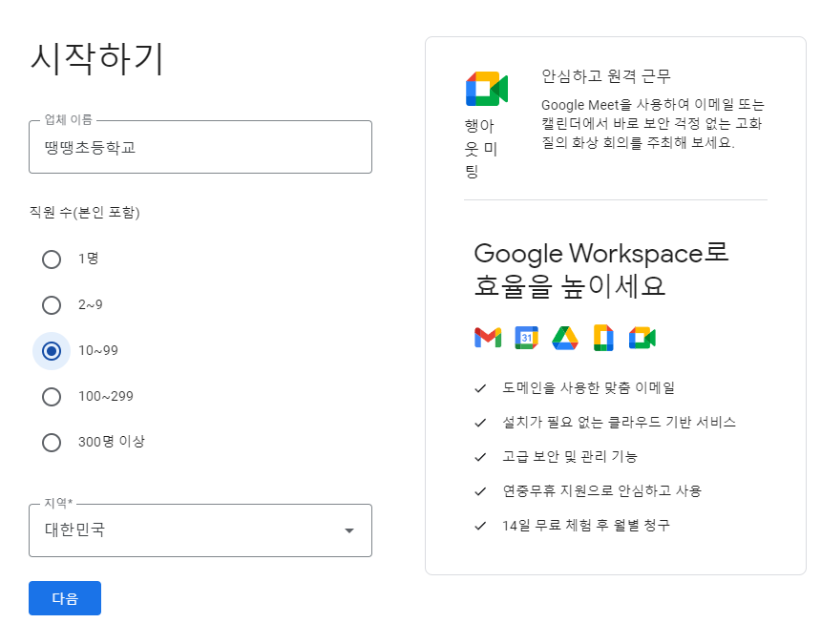The height and width of the screenshot is (644, 821).
Task: Click the Google Workspace로 효율을 높이세요 heading
Action: (601, 269)
